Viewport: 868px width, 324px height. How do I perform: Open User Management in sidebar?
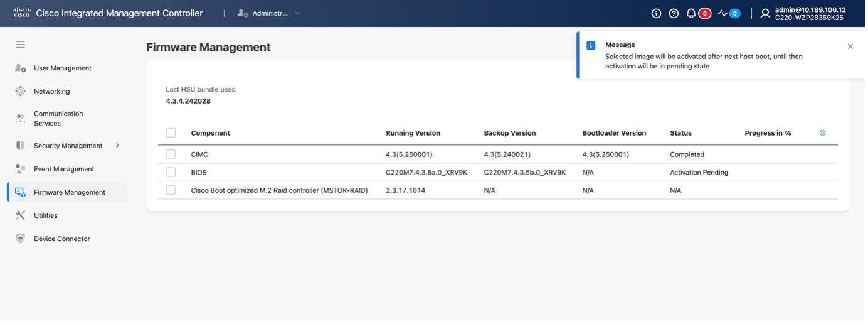[62, 68]
